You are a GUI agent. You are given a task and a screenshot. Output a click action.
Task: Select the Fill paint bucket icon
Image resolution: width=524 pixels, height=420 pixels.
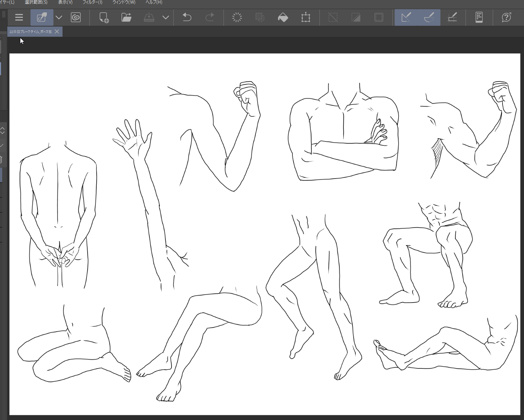[283, 17]
